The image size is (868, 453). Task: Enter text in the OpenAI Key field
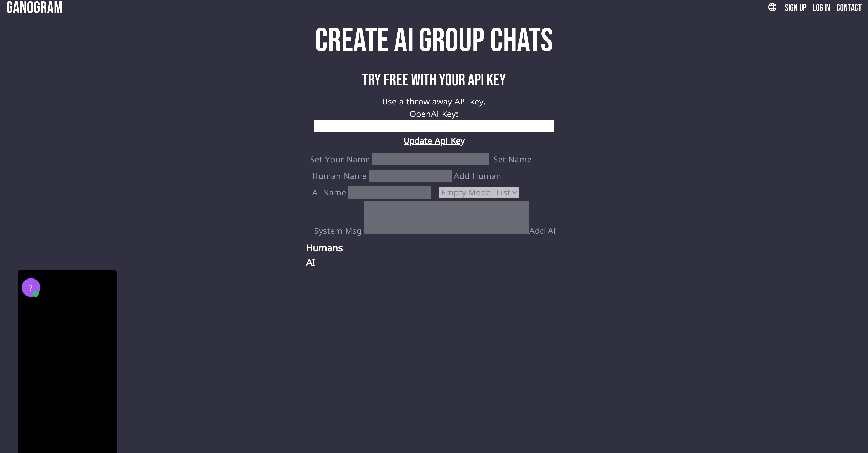(x=434, y=126)
